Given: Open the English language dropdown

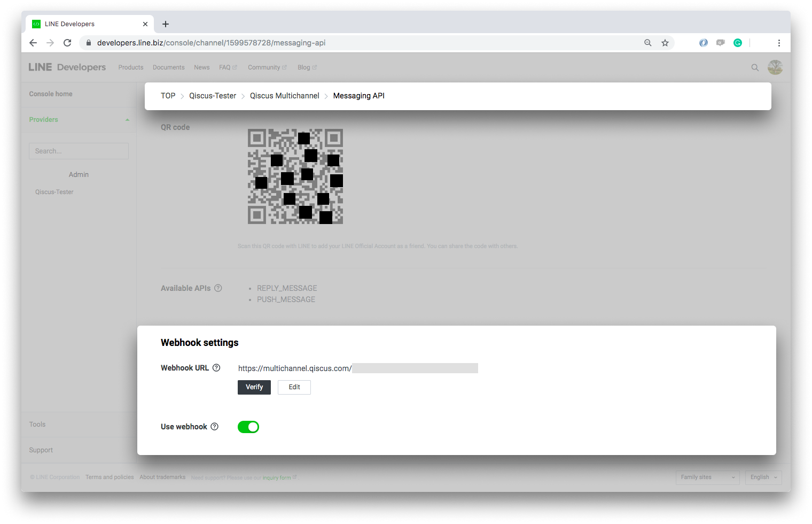Looking at the screenshot, I should click(x=763, y=477).
